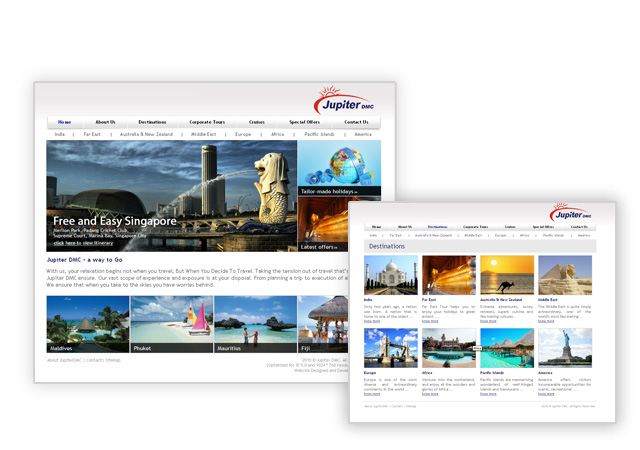This screenshot has width=640, height=450.
Task: Choose Middle East in the Destinations page sub-navigation
Action: coord(473,235)
